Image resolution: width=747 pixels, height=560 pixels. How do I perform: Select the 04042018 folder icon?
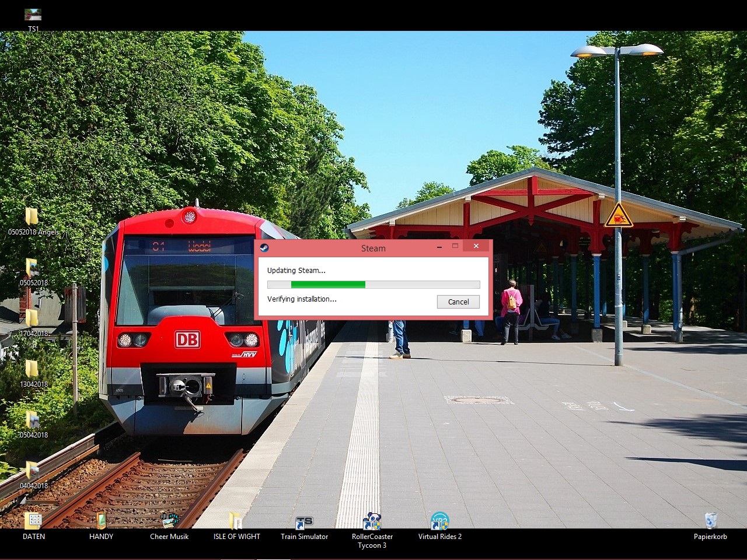pos(32,470)
